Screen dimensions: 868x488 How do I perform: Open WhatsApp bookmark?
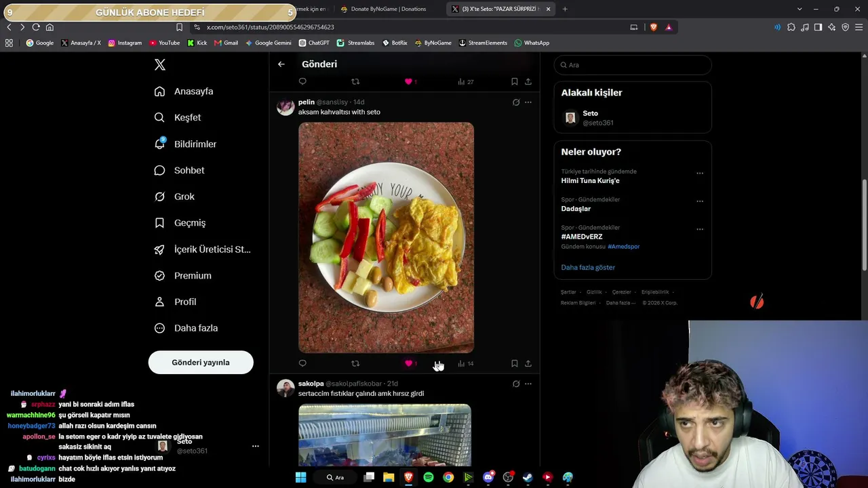532,43
